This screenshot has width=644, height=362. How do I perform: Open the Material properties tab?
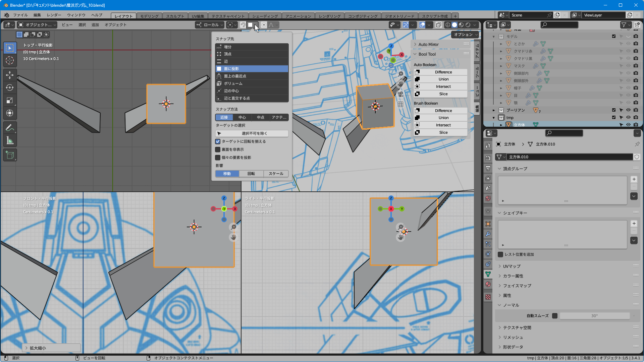[x=488, y=284]
